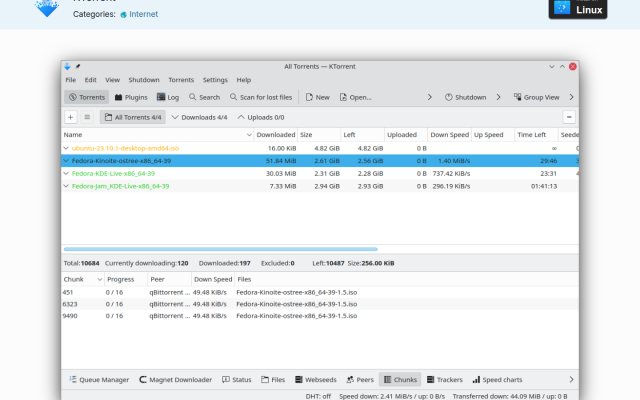Scan for lost files
This screenshot has width=640, height=400.
click(261, 97)
